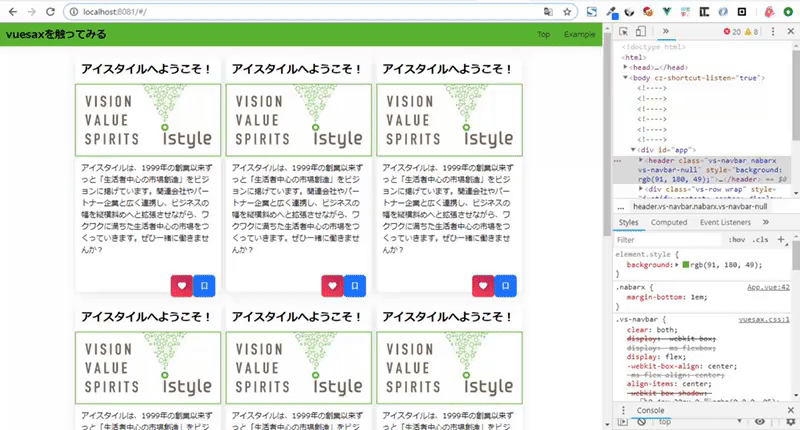The width and height of the screenshot is (800, 430).
Task: Open the top context dropdown
Action: click(x=699, y=422)
